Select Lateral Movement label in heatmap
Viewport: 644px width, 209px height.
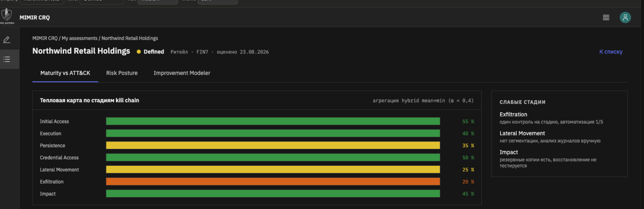[59, 170]
